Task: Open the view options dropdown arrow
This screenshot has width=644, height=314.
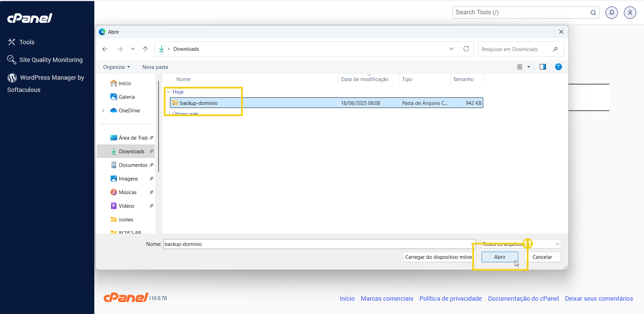Action: pos(529,67)
